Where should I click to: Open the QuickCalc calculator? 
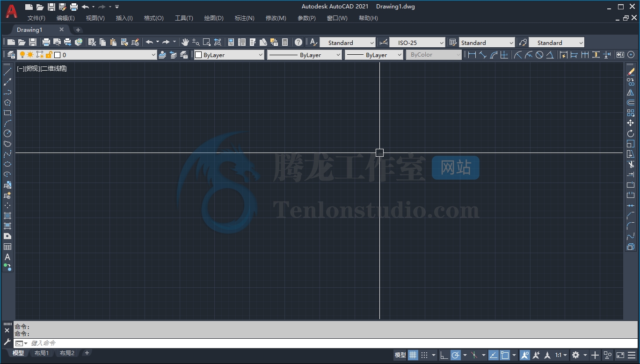click(285, 42)
